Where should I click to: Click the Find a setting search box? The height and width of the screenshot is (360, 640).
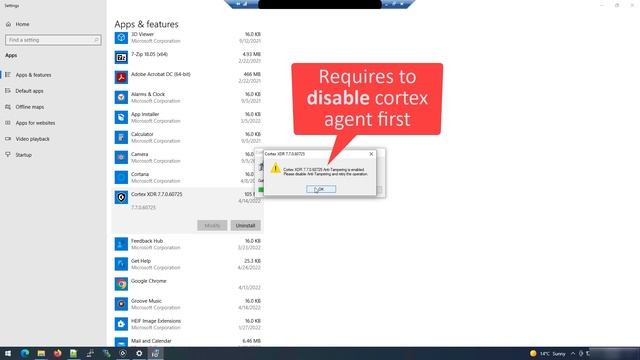53,40
